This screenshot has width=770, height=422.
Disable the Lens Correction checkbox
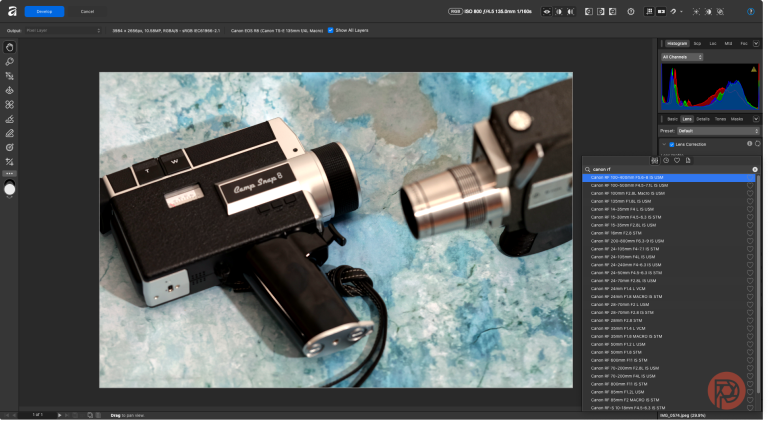(x=672, y=144)
